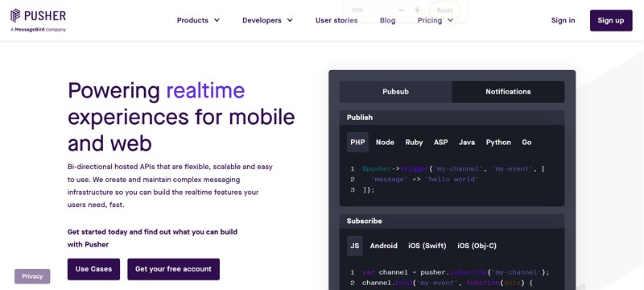Click the Use Cases button
Screen dimensions: 644x290
93,269
